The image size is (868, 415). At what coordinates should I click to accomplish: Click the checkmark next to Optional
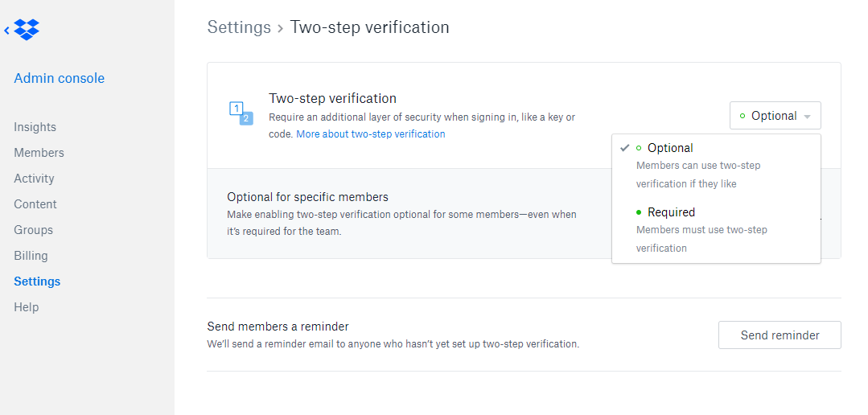coord(625,148)
